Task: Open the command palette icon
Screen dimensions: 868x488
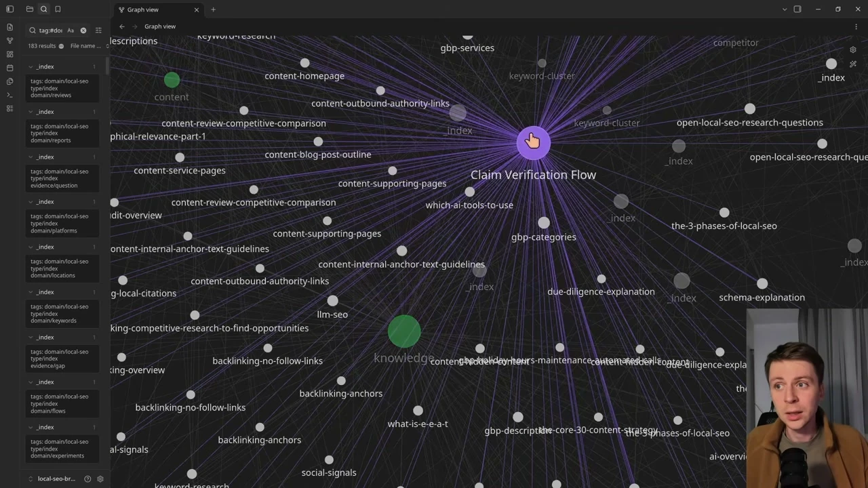Action: (x=9, y=95)
